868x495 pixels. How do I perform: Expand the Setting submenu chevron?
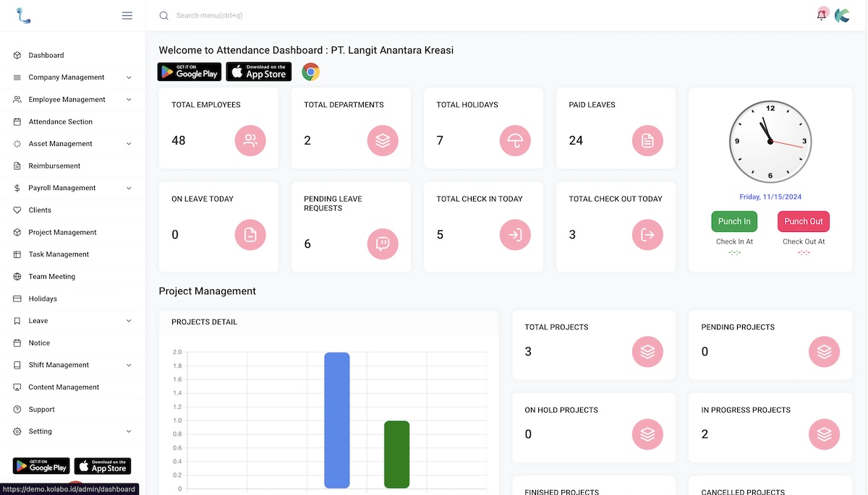tap(129, 431)
